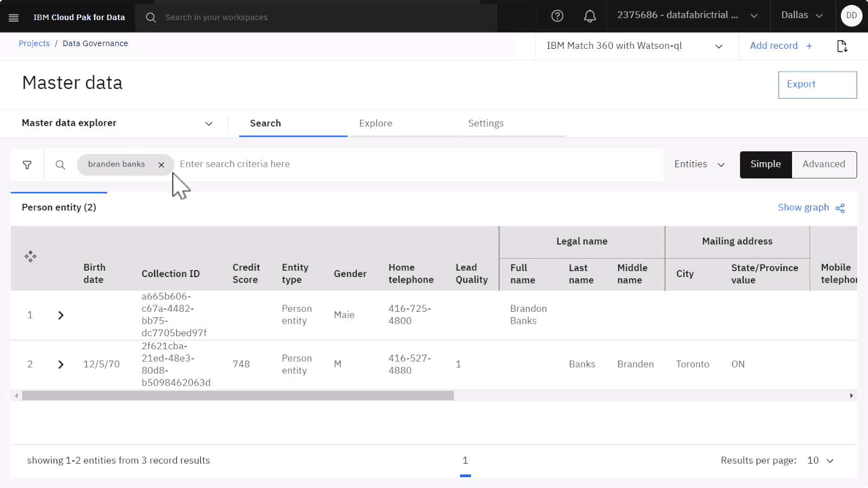Click Search in your workspaces field

pos(330,17)
